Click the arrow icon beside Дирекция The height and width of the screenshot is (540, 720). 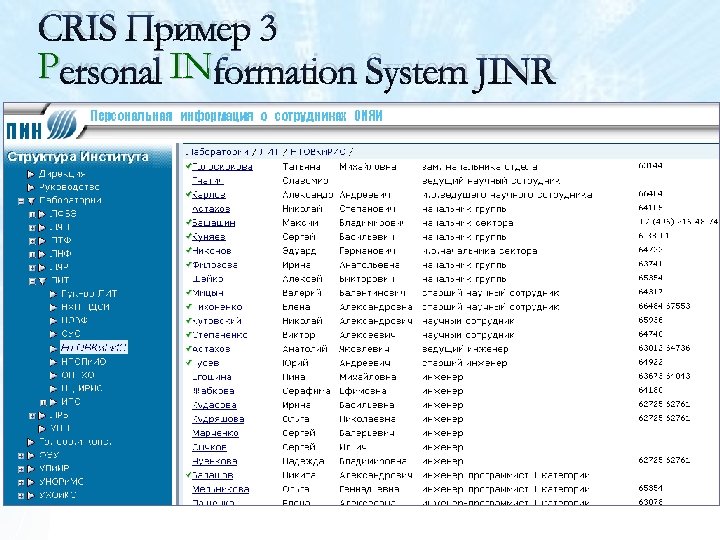(31, 174)
